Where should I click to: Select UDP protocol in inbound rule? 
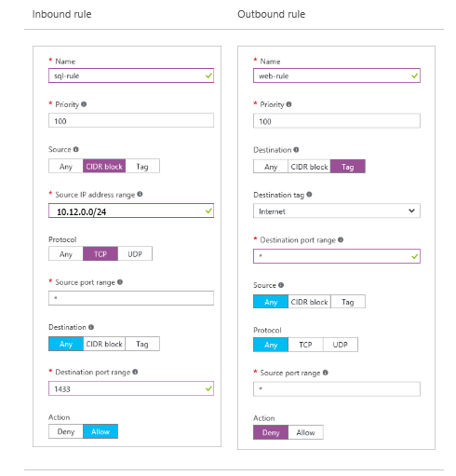click(x=135, y=254)
